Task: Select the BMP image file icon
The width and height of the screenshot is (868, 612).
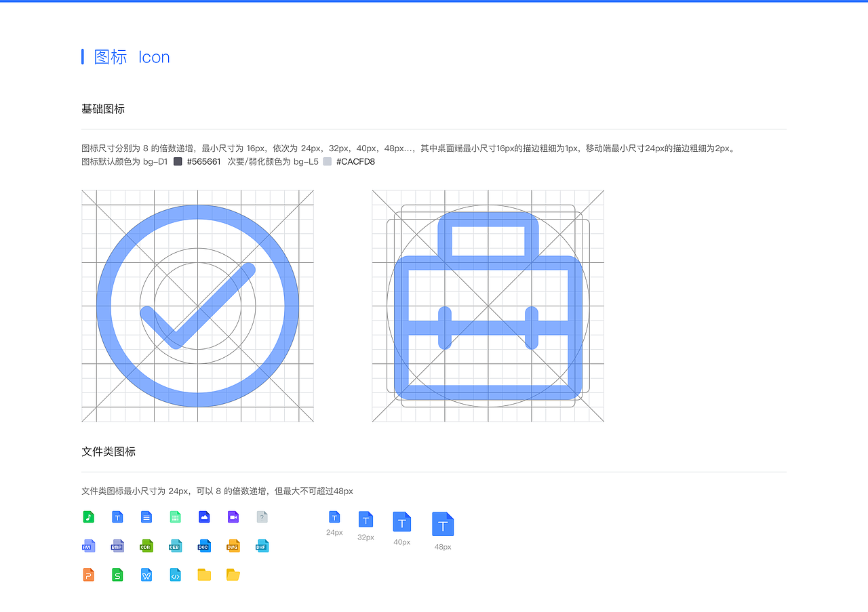Action: pos(117,546)
